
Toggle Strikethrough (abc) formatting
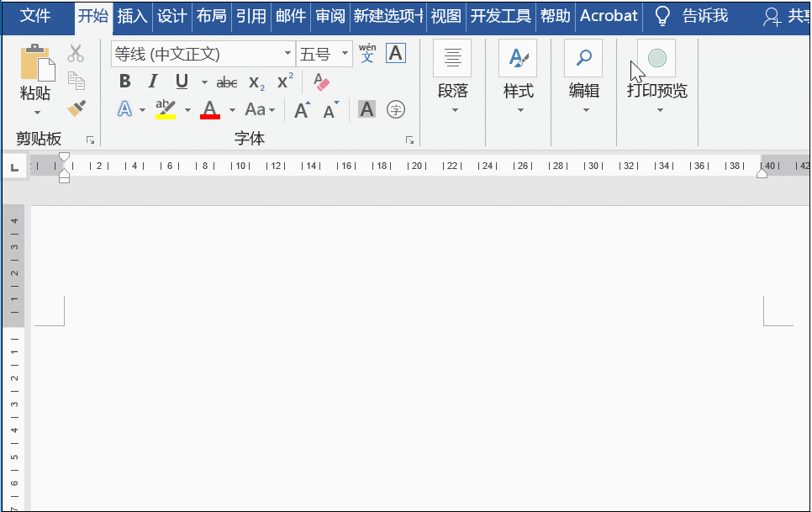coord(227,82)
